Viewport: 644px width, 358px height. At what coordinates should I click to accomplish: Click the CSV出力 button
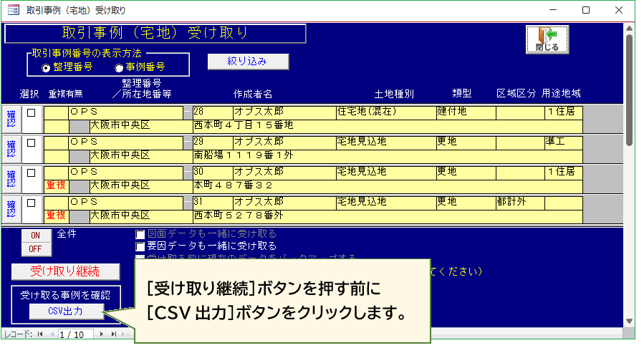coord(66,311)
